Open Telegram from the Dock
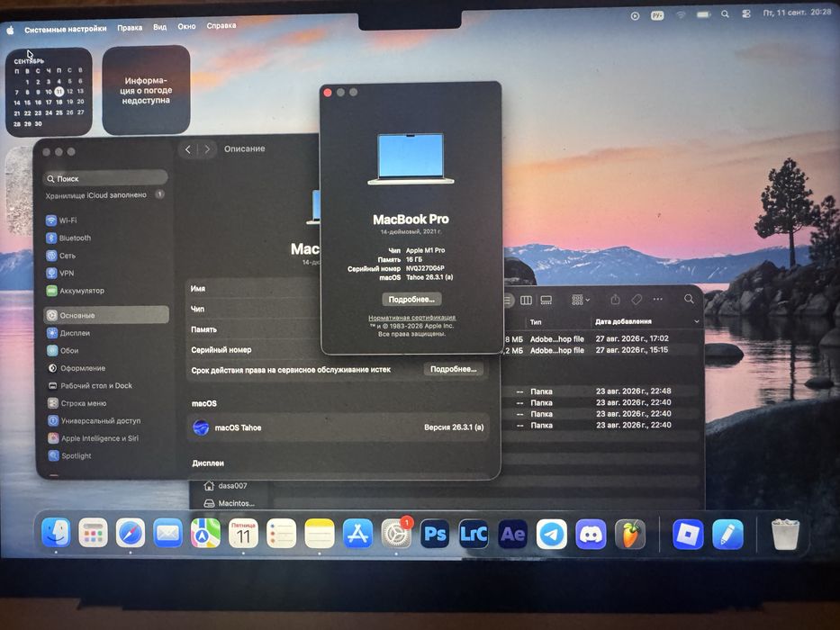The width and height of the screenshot is (840, 630). click(x=552, y=534)
